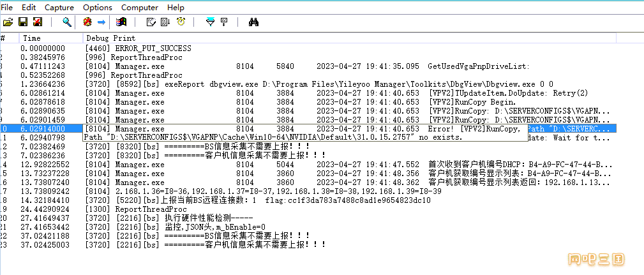Viewport: 644px width, 275px height.
Task: Select the row at time 6.02901459
Action: (x=308, y=120)
